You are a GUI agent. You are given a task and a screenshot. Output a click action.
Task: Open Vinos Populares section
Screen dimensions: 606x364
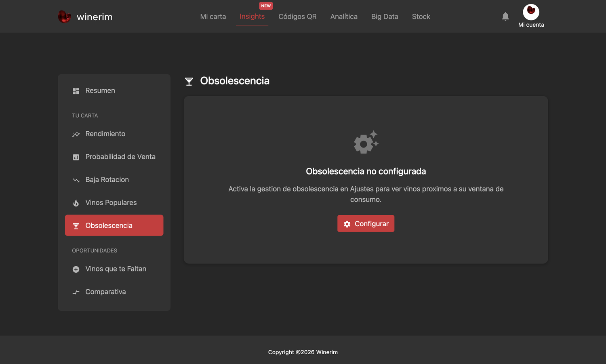click(114, 202)
